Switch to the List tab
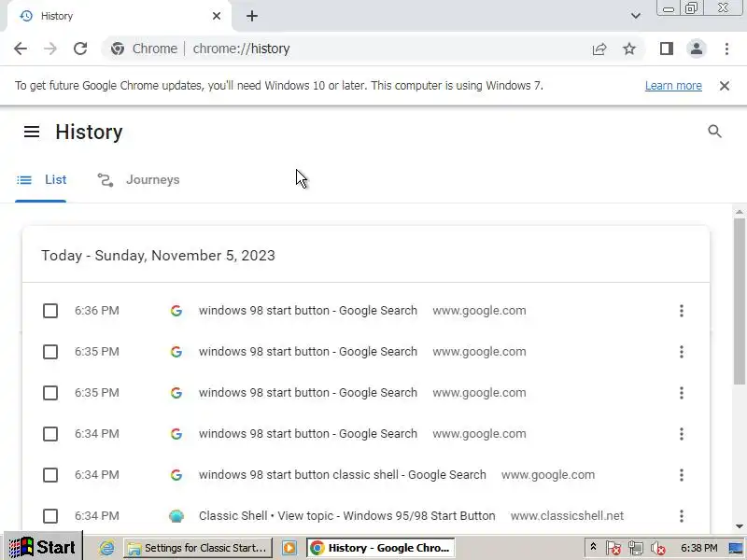 [x=41, y=179]
